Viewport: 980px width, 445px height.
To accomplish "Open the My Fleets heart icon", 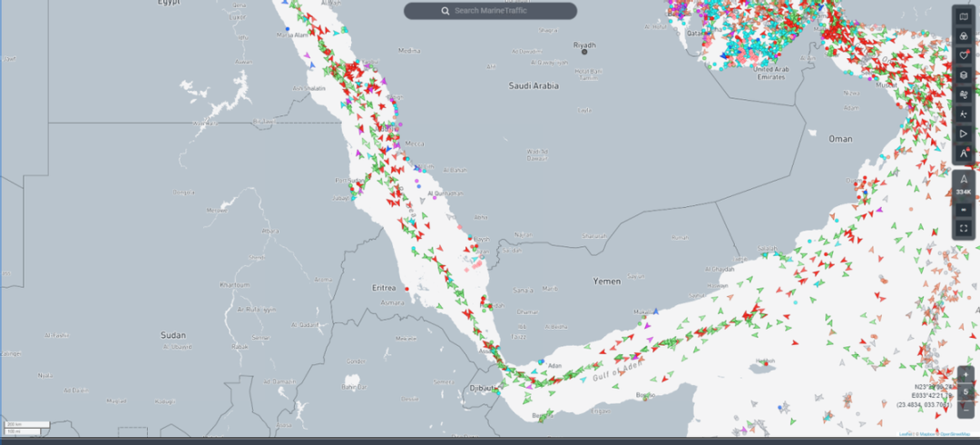I will 964,55.
